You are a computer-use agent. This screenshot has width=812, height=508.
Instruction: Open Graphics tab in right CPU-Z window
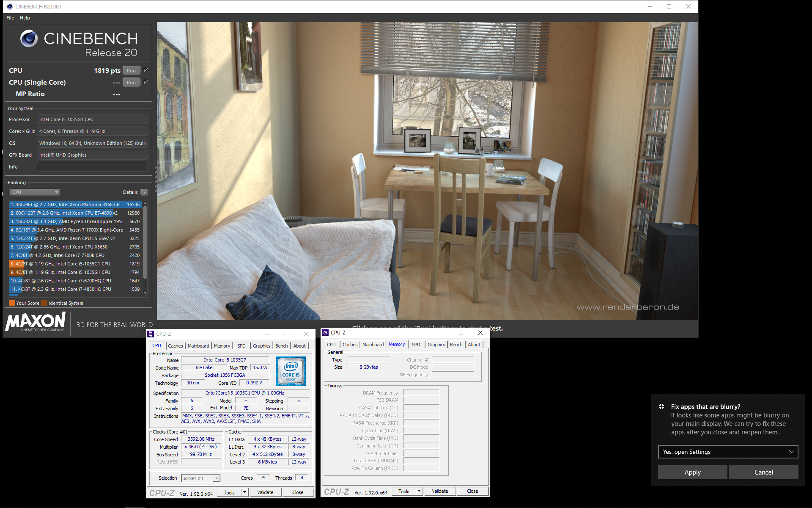(436, 345)
